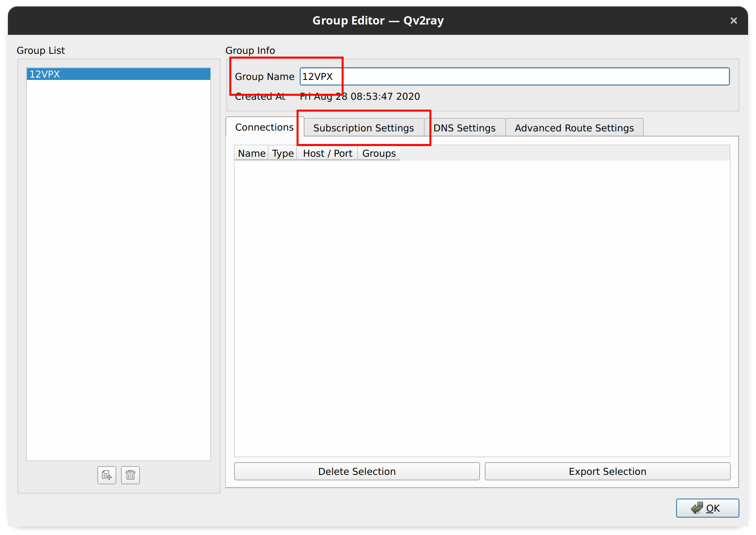Click blank space in the Group List
The image size is (756, 535).
point(118,269)
